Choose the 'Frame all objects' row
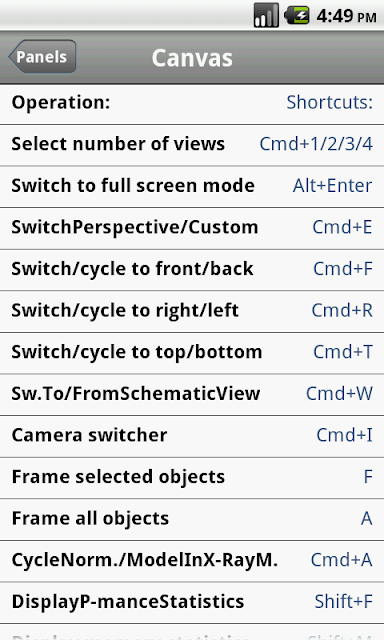This screenshot has height=640, width=384. click(192, 520)
